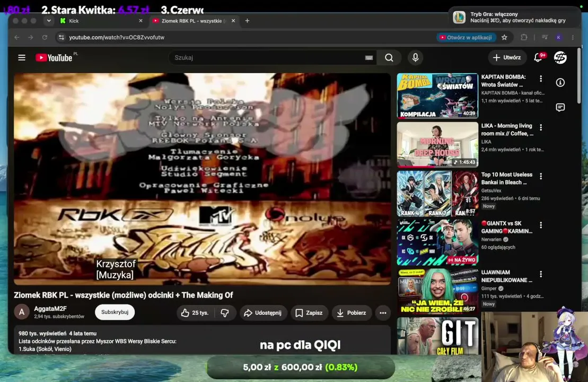Screen dimensions: 588x382
Task: Click Pobierz download button
Action: (x=352, y=312)
